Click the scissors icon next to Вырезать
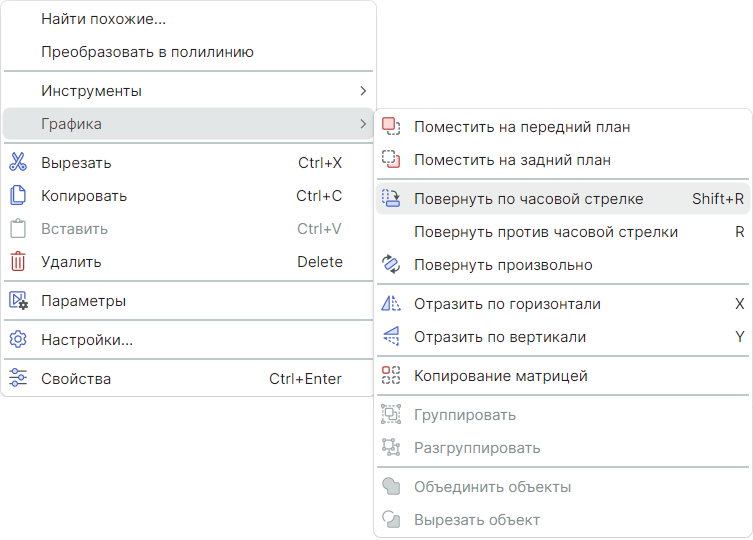Viewport: 753px width, 540px height. [18, 163]
